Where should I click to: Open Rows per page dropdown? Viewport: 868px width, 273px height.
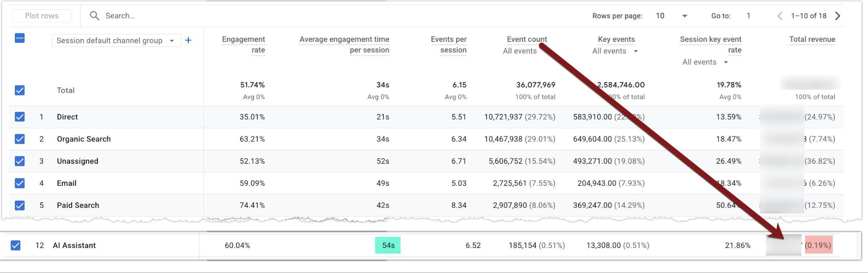[671, 16]
